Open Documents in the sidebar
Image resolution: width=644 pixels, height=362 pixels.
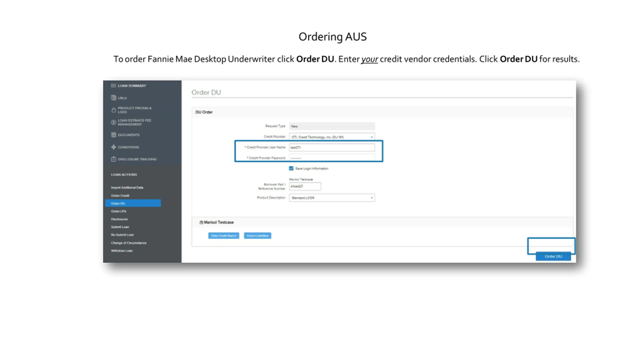pos(129,135)
